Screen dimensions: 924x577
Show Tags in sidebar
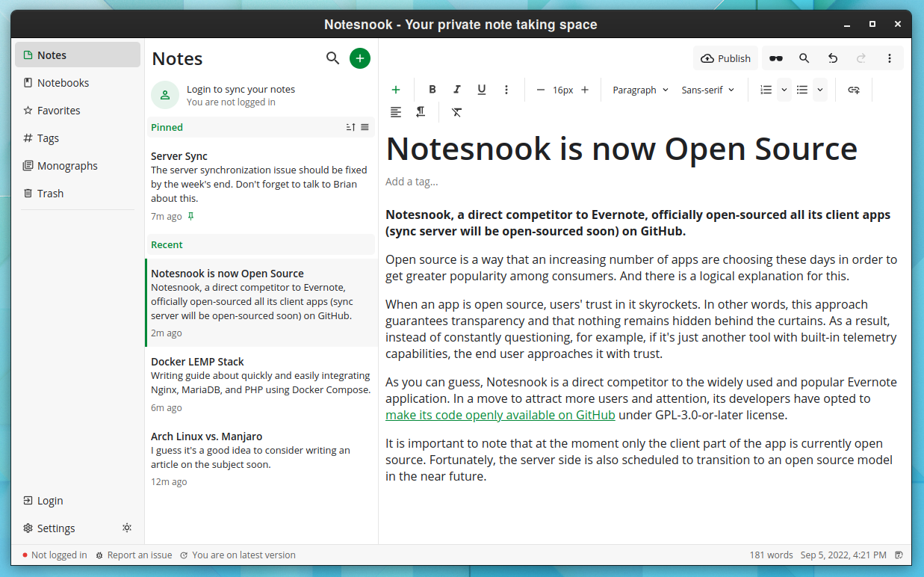point(78,138)
